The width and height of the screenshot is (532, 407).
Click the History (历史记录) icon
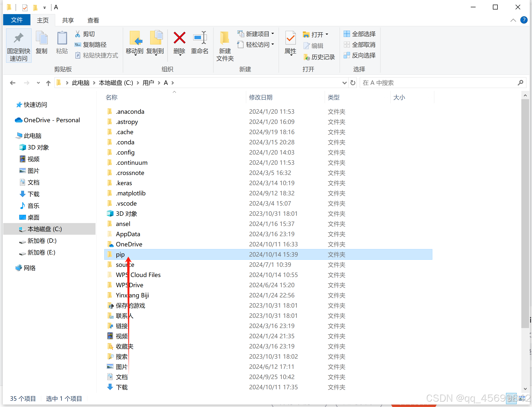click(306, 57)
